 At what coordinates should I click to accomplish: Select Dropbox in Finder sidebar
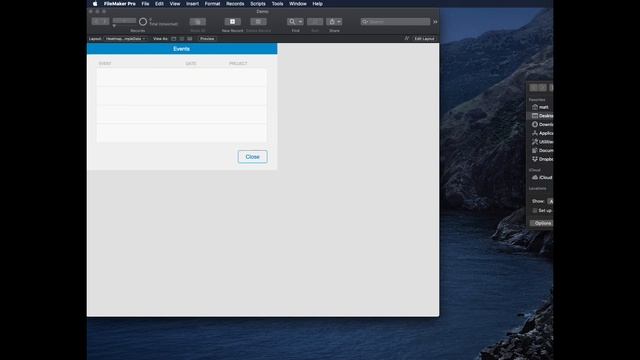click(x=542, y=159)
